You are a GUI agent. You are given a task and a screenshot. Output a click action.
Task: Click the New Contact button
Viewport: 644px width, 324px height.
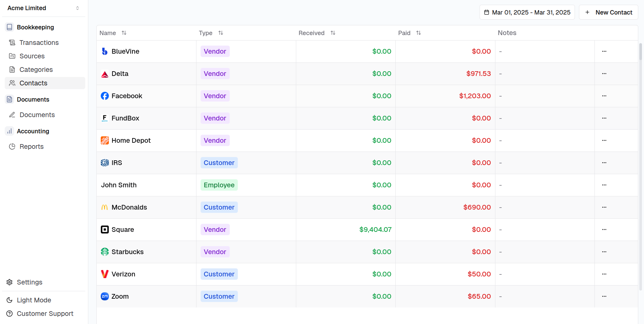tap(608, 12)
